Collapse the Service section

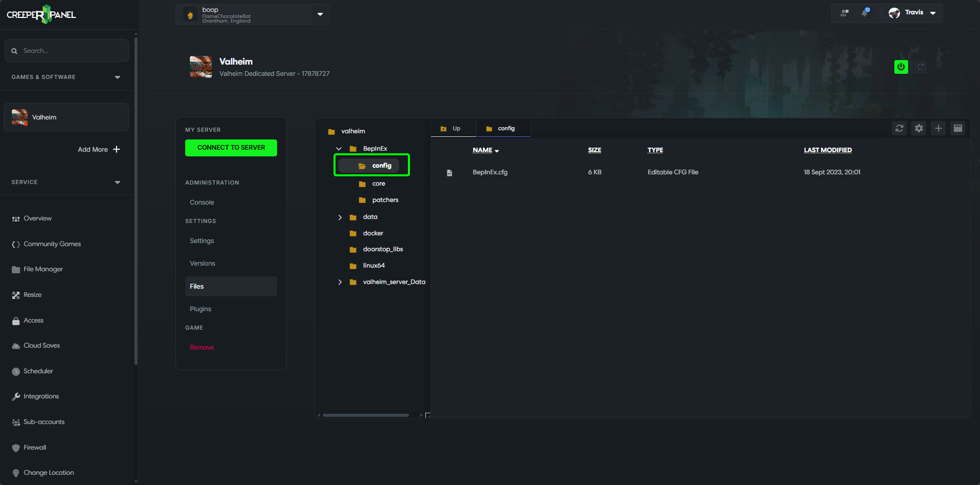[x=117, y=183]
